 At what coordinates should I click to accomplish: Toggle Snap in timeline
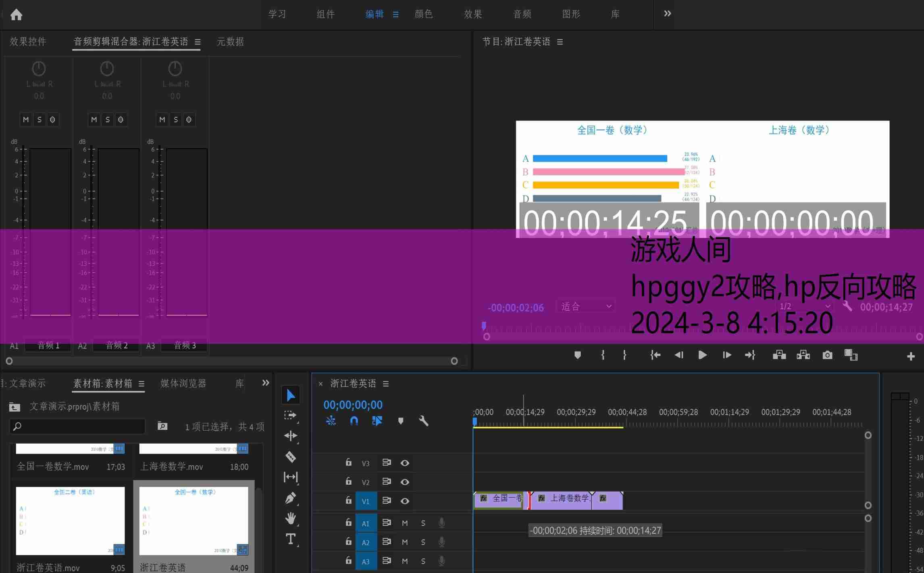pos(354,421)
